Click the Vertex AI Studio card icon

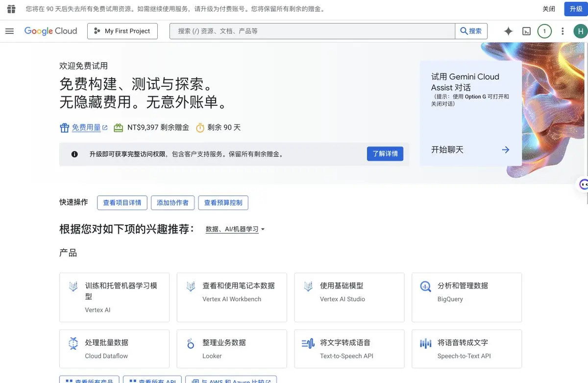tap(309, 287)
